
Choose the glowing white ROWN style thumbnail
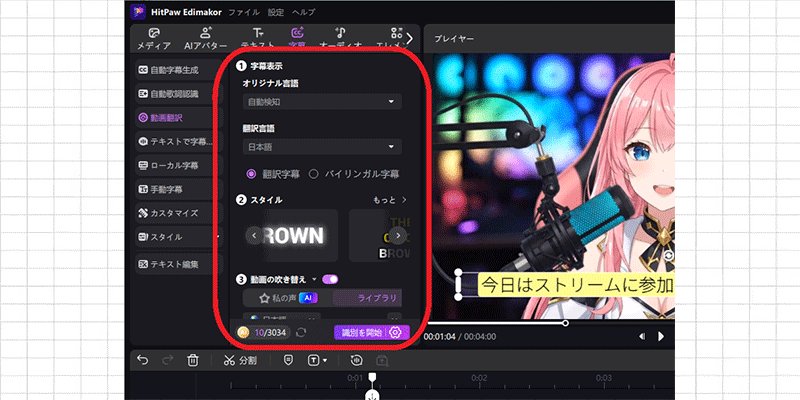291,236
